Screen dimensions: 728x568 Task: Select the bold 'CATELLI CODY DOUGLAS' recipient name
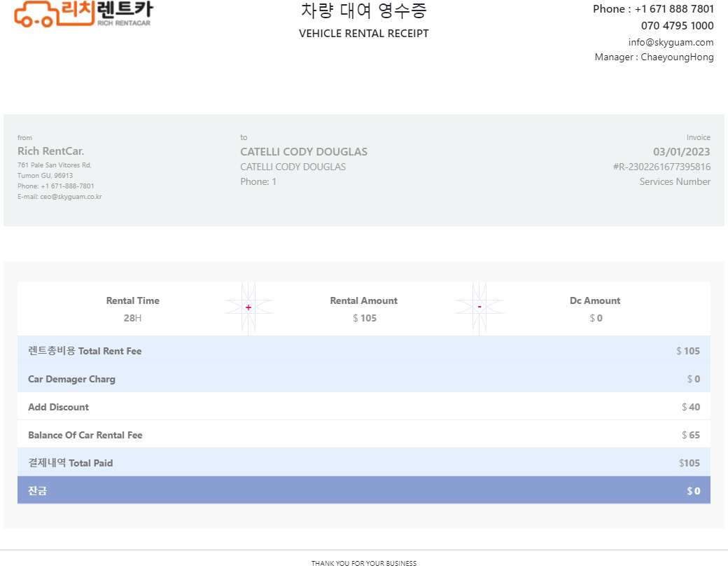tap(304, 152)
